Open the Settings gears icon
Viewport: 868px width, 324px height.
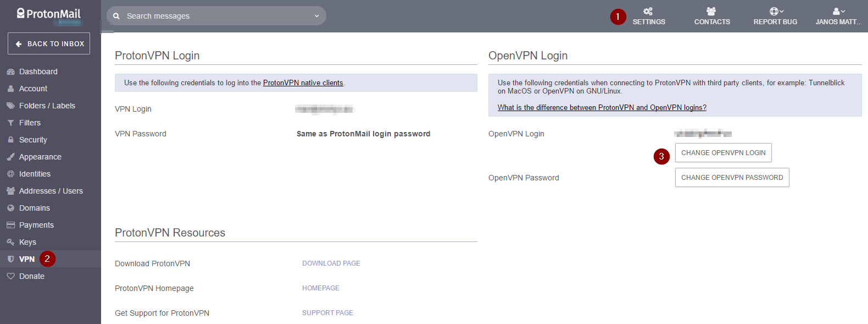tap(648, 11)
